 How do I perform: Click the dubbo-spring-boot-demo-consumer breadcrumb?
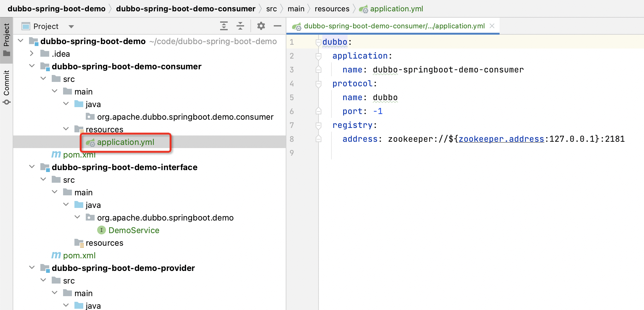click(185, 9)
